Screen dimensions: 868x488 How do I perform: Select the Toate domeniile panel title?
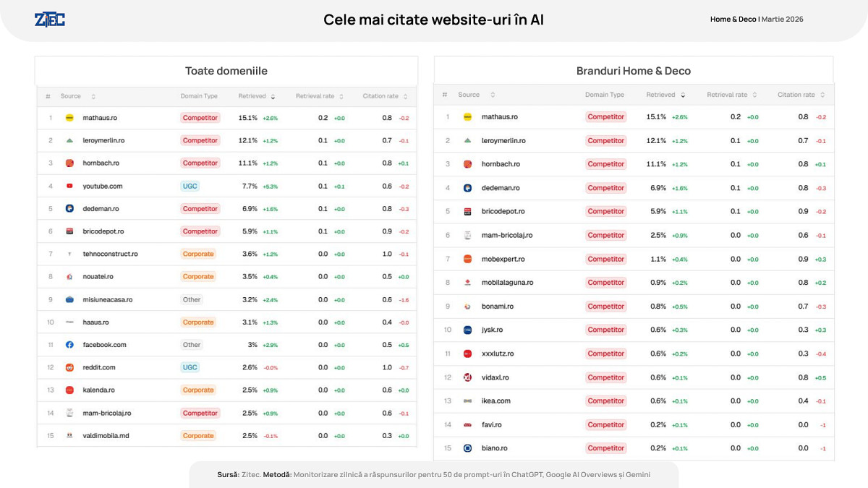pyautogui.click(x=226, y=71)
